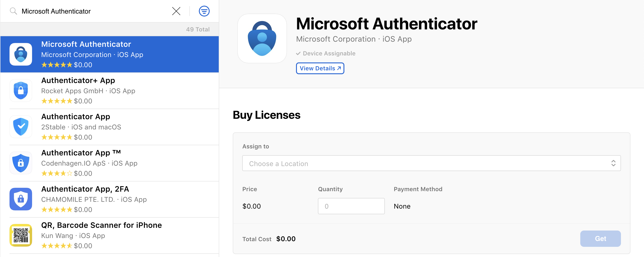Open the search filter options icon
This screenshot has height=257, width=644.
pyautogui.click(x=204, y=11)
